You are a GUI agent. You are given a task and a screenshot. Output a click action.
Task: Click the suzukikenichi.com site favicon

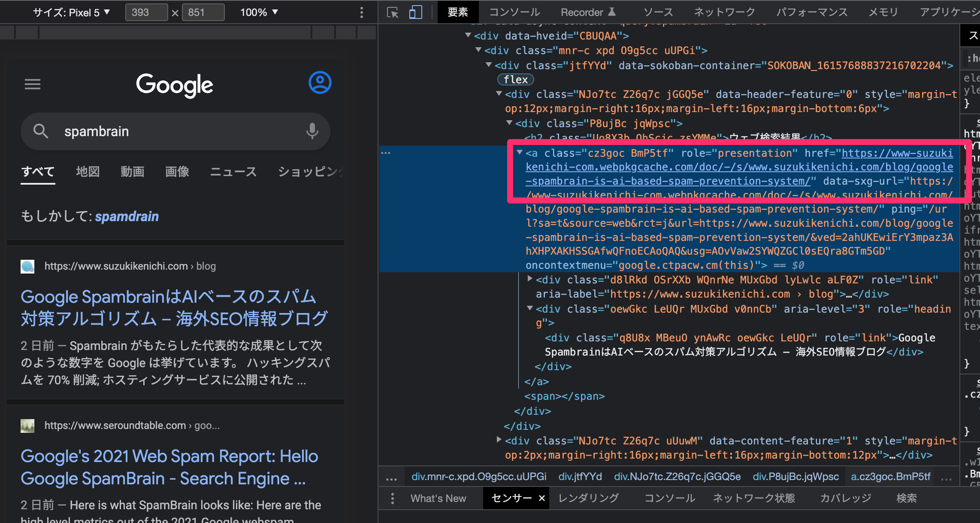click(27, 266)
